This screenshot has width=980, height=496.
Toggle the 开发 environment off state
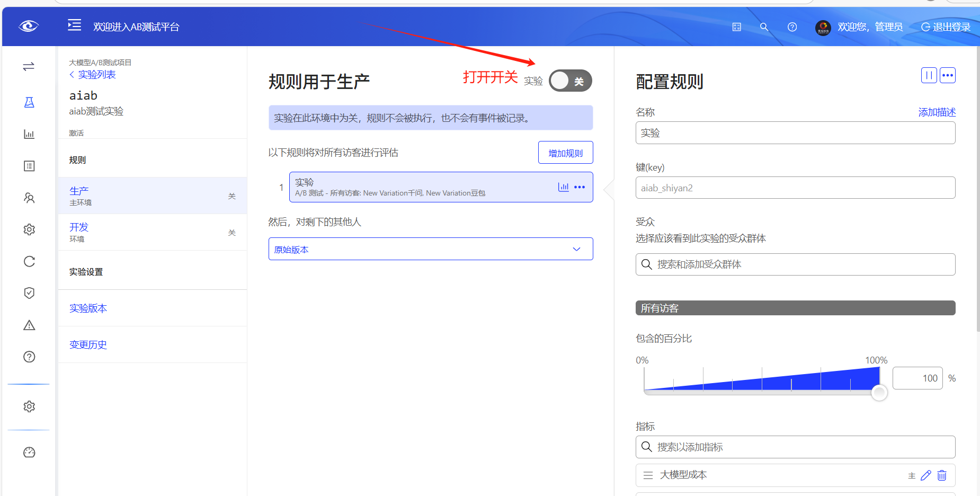pos(231,233)
